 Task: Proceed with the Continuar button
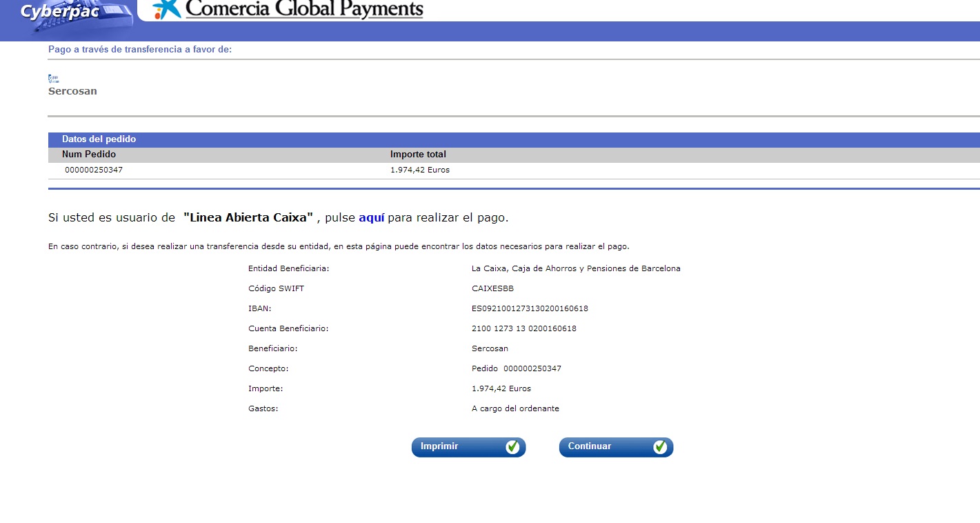coord(616,447)
